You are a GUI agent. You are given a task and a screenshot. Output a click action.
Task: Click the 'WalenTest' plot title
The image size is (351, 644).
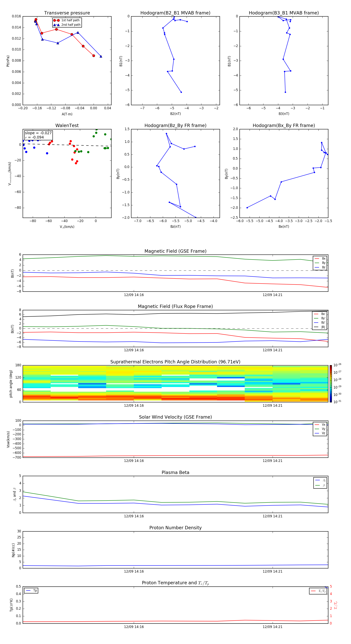pos(67,125)
